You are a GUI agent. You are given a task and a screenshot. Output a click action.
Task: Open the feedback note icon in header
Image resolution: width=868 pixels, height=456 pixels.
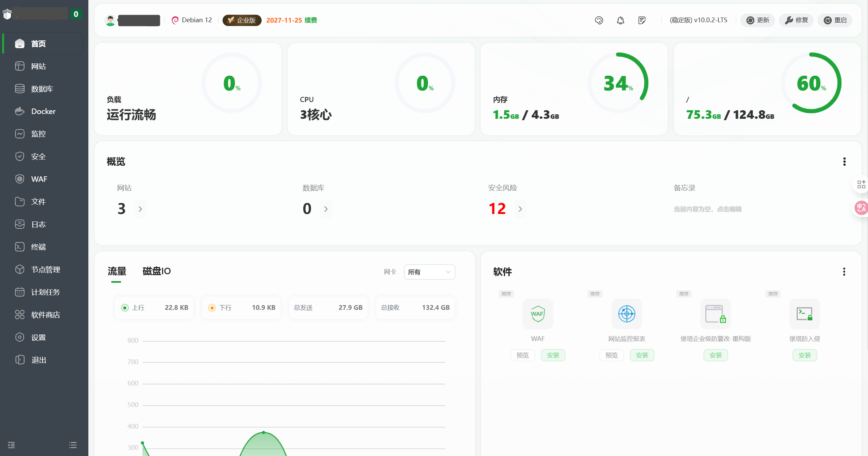642,20
